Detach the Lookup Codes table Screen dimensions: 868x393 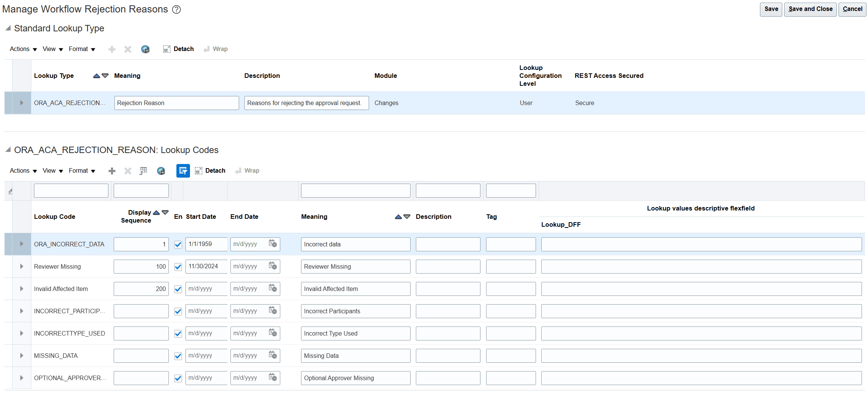pos(210,171)
